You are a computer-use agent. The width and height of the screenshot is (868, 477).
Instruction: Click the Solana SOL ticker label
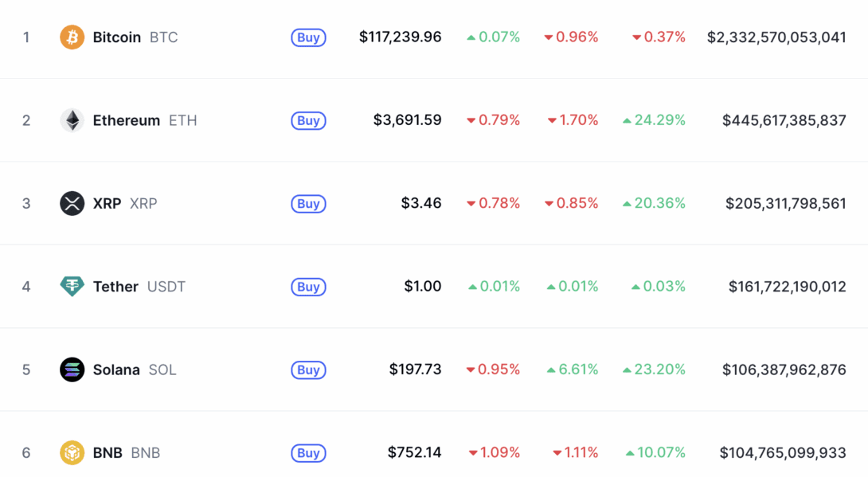(x=162, y=369)
